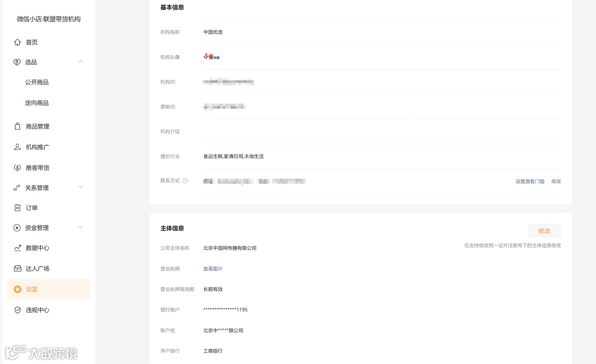Click the 设置 settings gear icon
The width and height of the screenshot is (596, 364).
pos(18,289)
